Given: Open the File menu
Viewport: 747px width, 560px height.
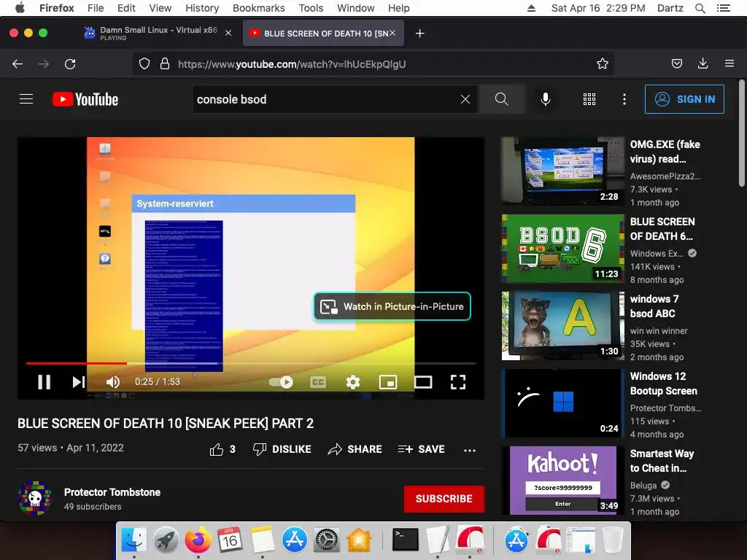Looking at the screenshot, I should (x=96, y=8).
